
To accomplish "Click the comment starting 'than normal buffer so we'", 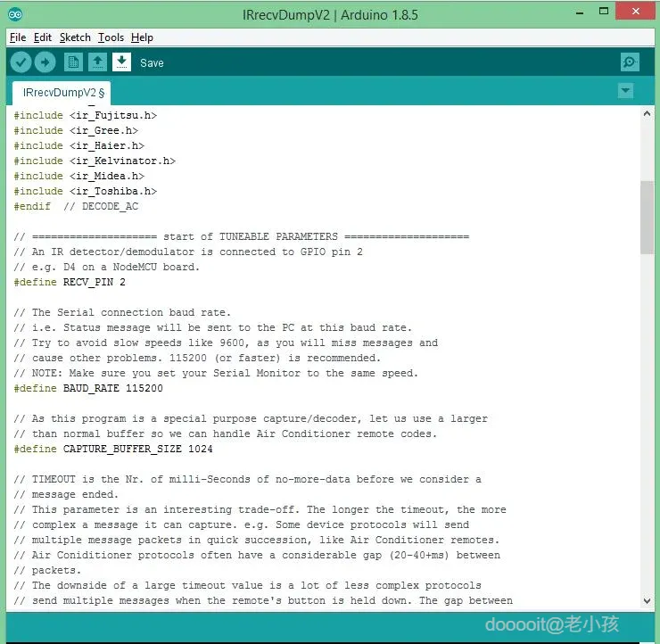I will [x=225, y=433].
